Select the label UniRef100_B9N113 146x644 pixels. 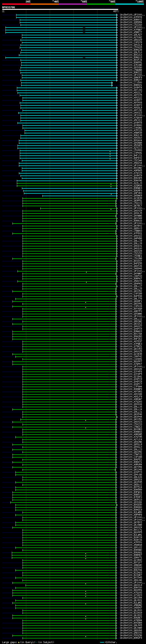pyautogui.click(x=131, y=57)
